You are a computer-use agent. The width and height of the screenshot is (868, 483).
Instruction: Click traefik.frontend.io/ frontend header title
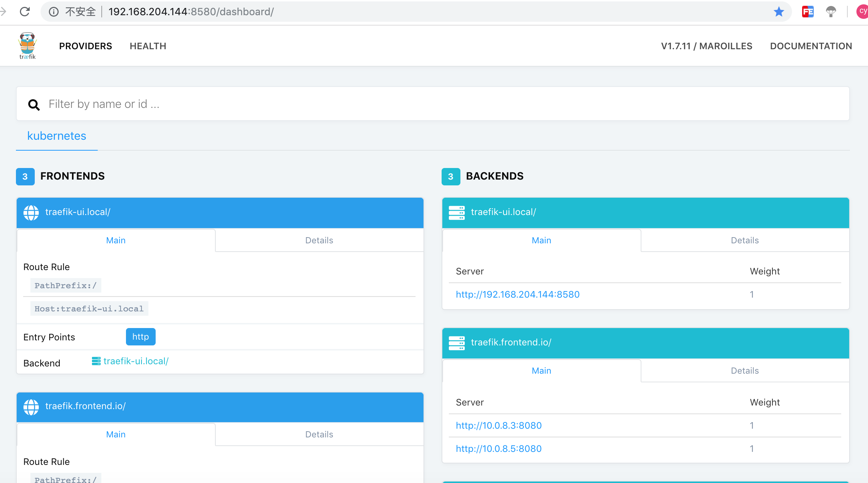tap(85, 406)
